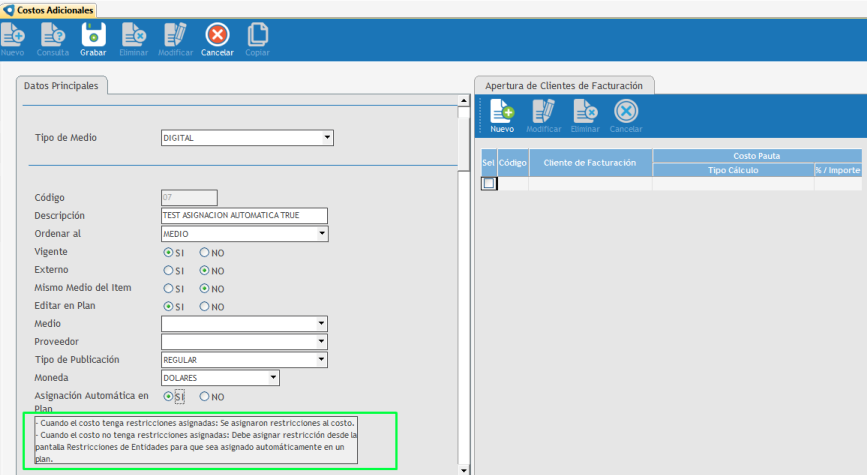Choose NO for Asignación Automática en Plan
Image resolution: width=867 pixels, height=475 pixels.
coord(205,397)
